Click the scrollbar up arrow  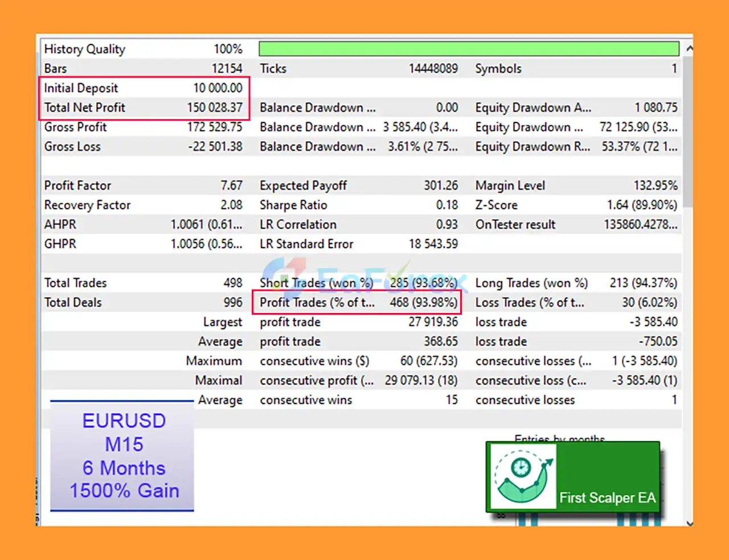[689, 49]
